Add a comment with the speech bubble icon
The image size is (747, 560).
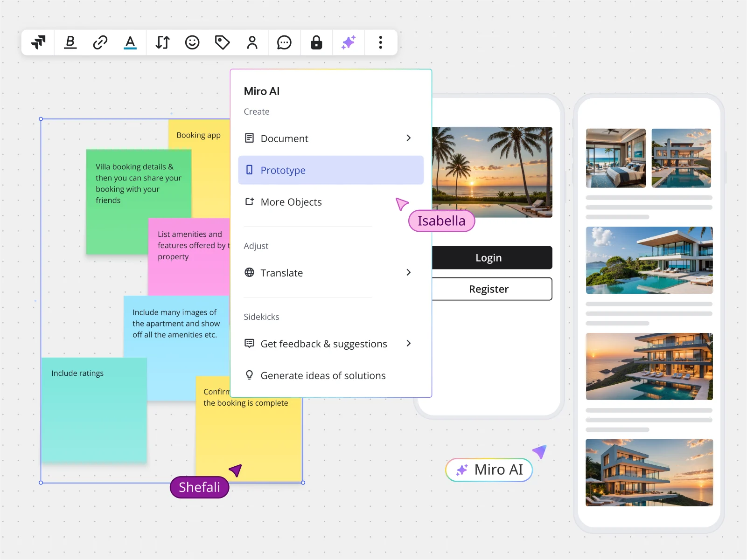coord(284,42)
